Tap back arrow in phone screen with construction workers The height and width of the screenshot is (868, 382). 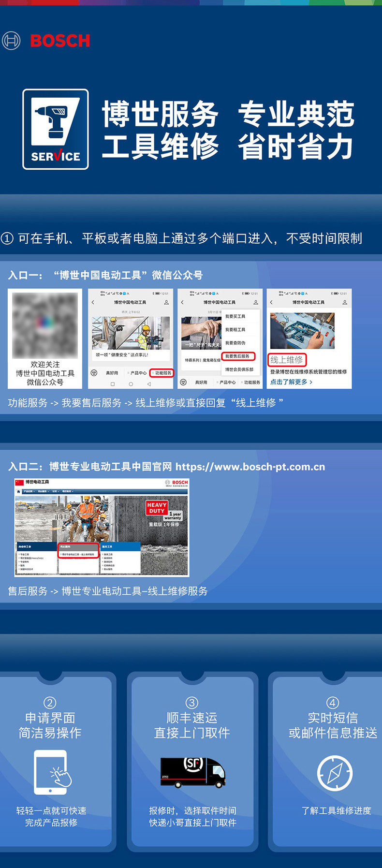click(x=93, y=302)
